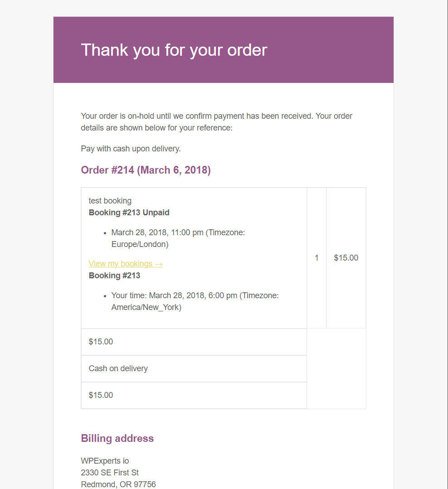Click the order on-hold notice paragraph

coord(216,122)
